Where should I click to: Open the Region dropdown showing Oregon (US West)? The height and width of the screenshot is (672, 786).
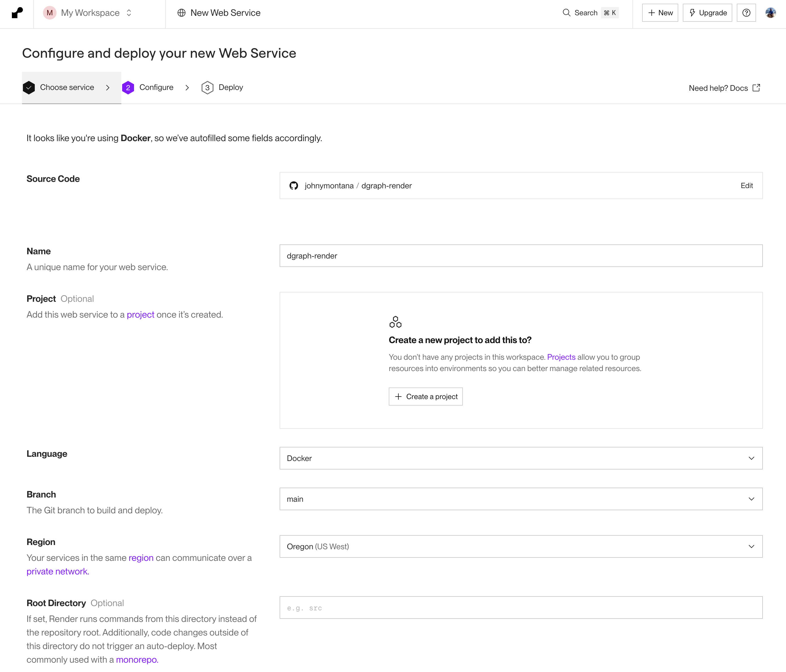[521, 546]
